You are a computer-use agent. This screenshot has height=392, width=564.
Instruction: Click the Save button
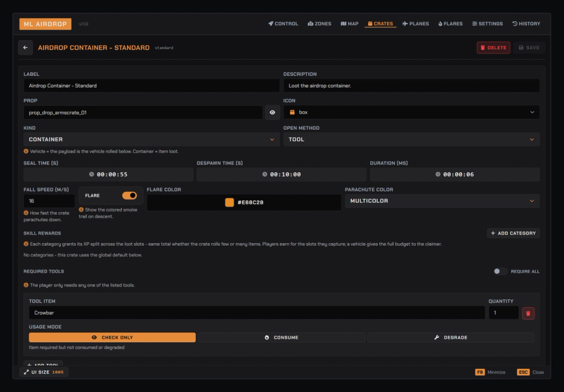pyautogui.click(x=529, y=48)
